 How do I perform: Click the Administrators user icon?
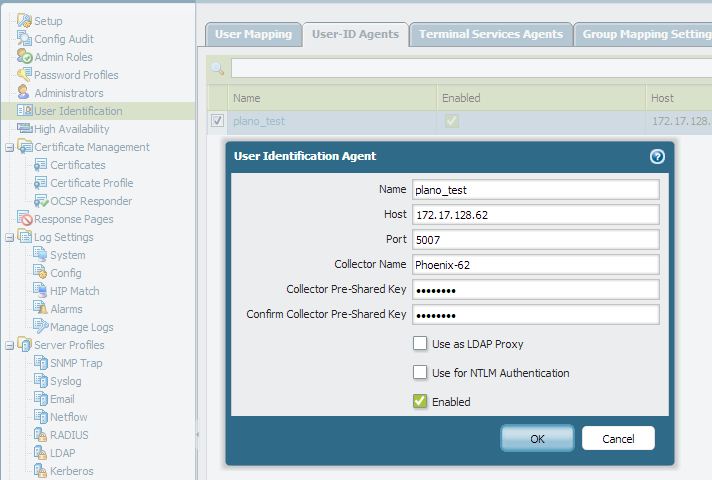[x=25, y=93]
